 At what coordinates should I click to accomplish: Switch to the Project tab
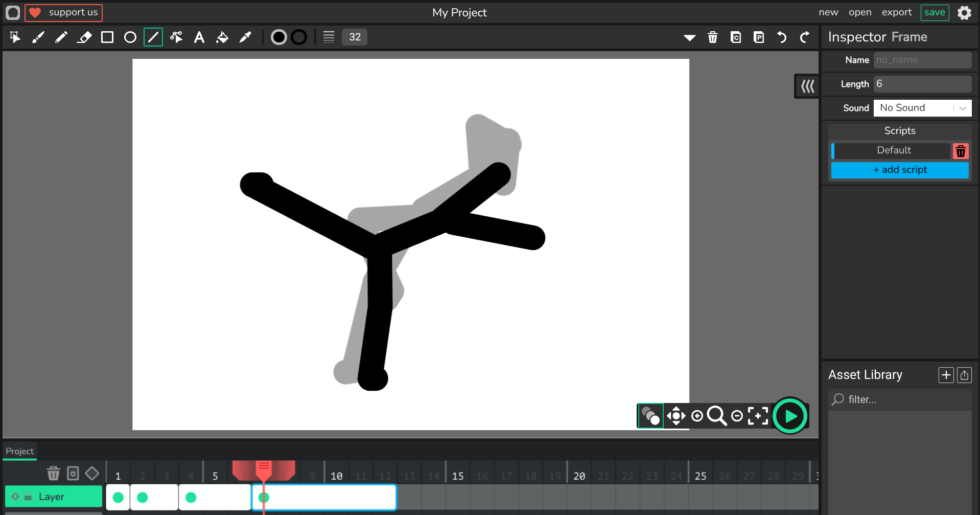point(19,451)
